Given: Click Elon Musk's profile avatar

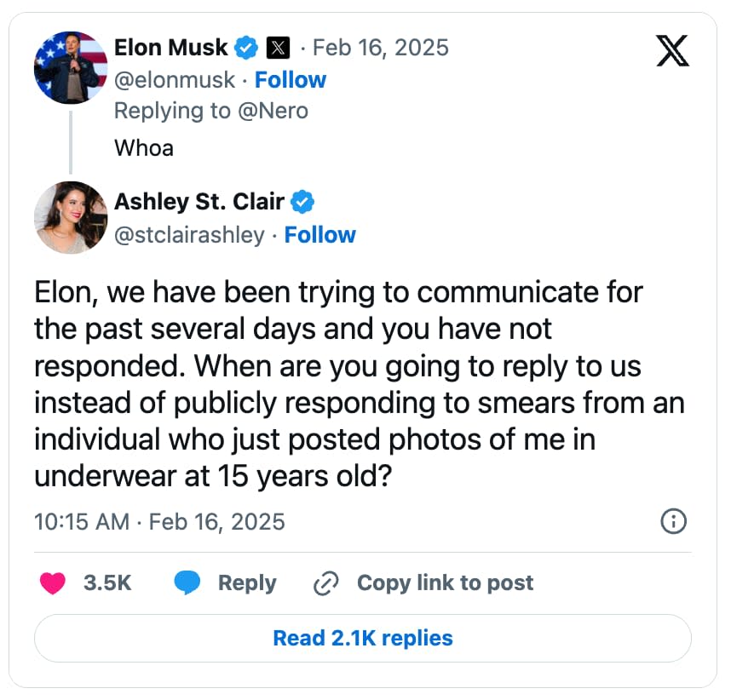Looking at the screenshot, I should [x=71, y=66].
